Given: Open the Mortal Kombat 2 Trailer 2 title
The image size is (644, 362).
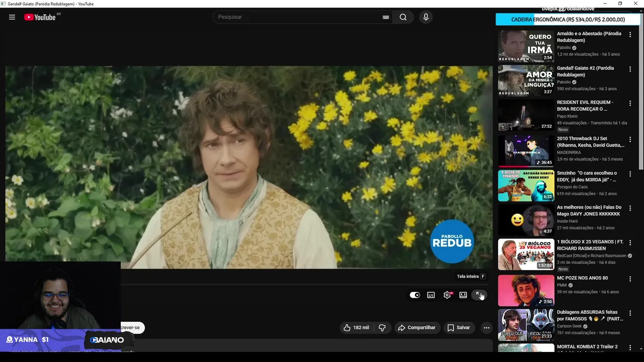Looking at the screenshot, I should [x=587, y=347].
